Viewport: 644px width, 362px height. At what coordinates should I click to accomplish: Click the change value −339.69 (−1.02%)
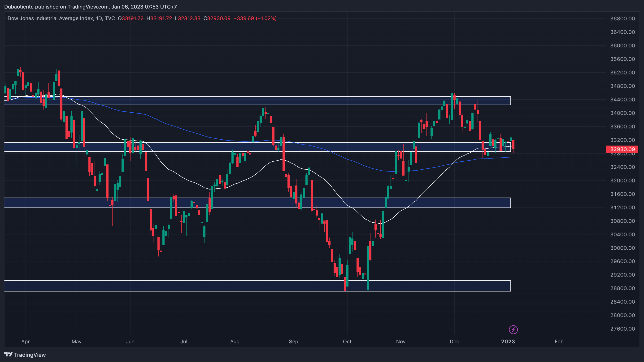255,18
